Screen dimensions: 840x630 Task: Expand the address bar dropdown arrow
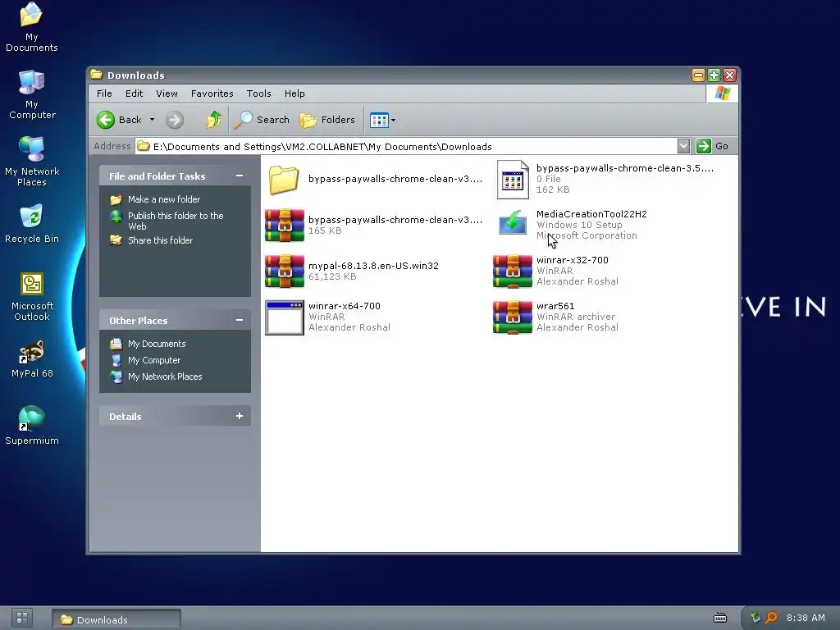[x=683, y=146]
